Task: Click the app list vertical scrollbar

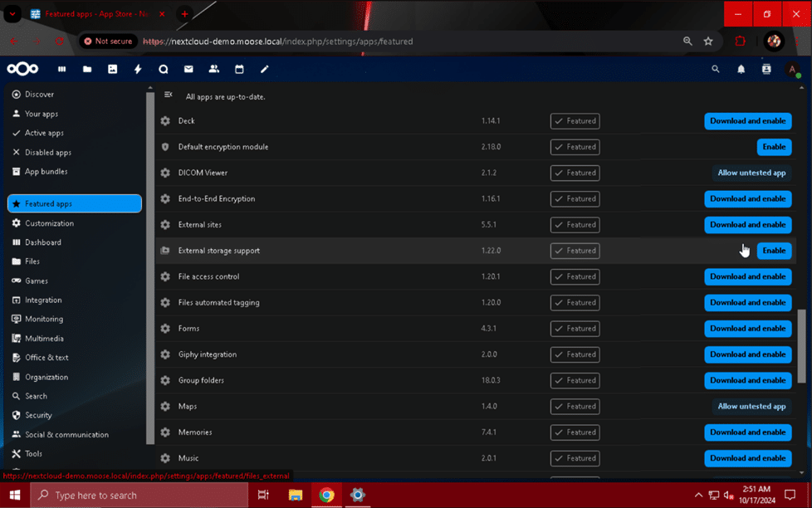Action: (802, 345)
